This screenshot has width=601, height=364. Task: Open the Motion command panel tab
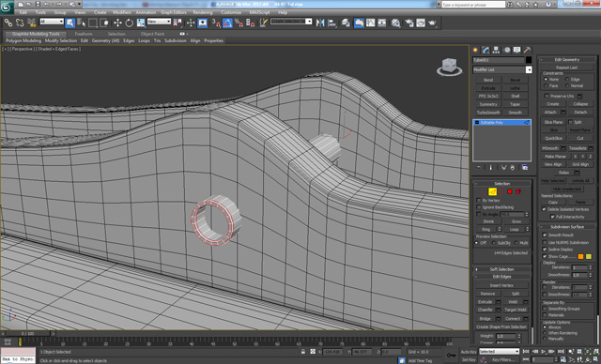pos(507,50)
